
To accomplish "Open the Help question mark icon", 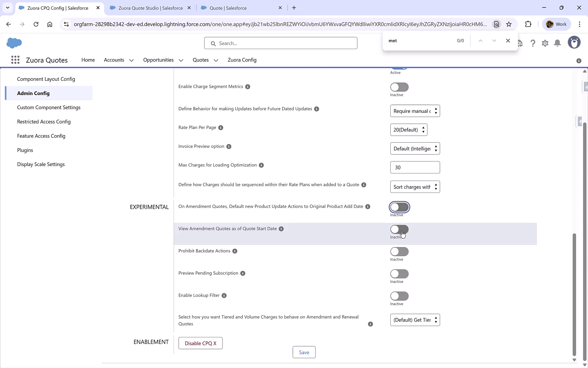I will pyautogui.click(x=533, y=43).
